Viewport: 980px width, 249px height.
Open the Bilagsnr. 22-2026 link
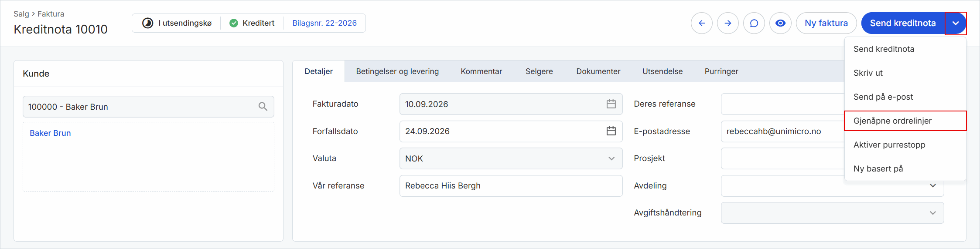click(x=324, y=23)
